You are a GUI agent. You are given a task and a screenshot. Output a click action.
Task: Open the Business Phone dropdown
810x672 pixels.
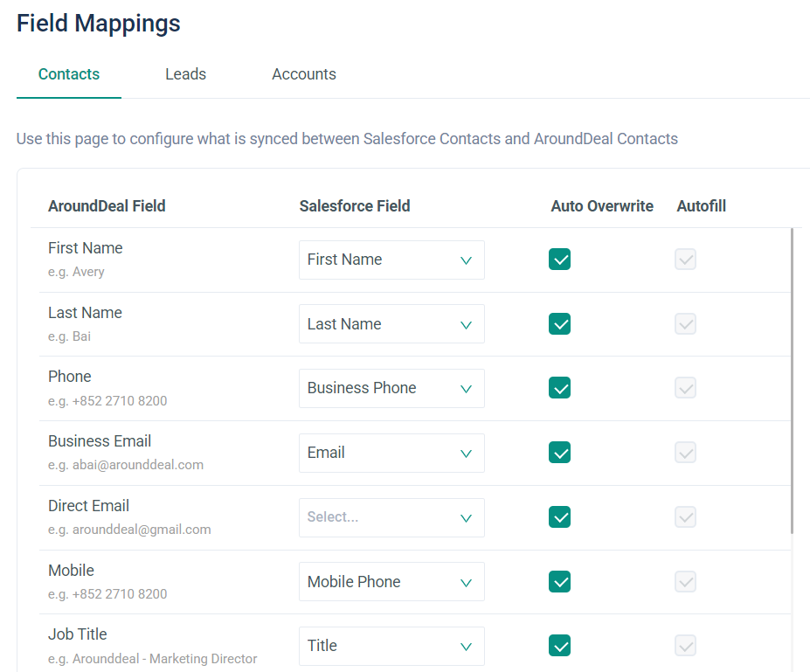[x=391, y=388]
